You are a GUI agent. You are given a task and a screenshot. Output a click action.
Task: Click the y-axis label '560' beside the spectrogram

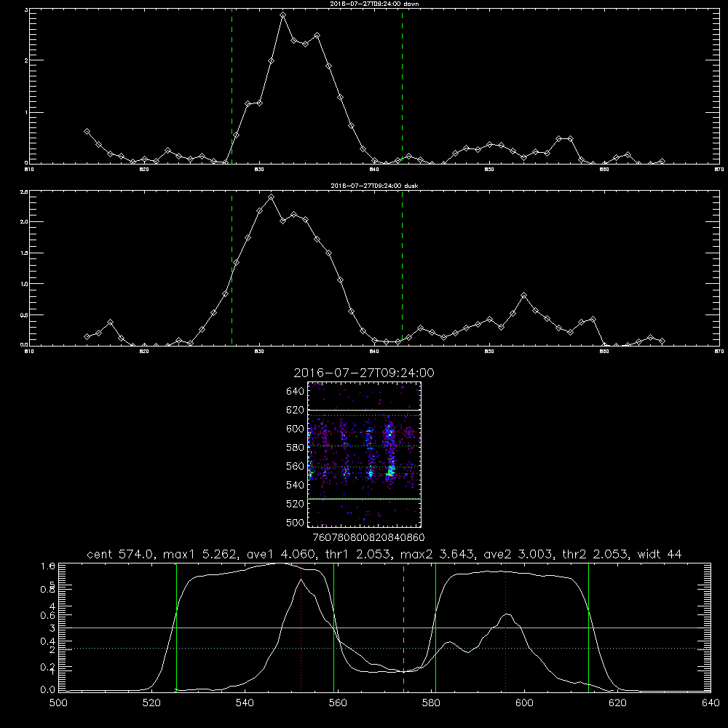pos(296,466)
